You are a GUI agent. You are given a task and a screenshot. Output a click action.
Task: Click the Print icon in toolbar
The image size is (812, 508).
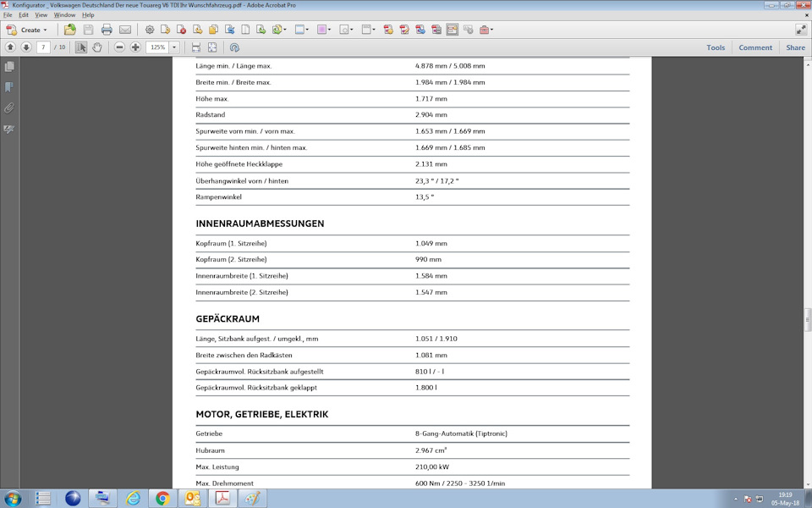coord(107,30)
